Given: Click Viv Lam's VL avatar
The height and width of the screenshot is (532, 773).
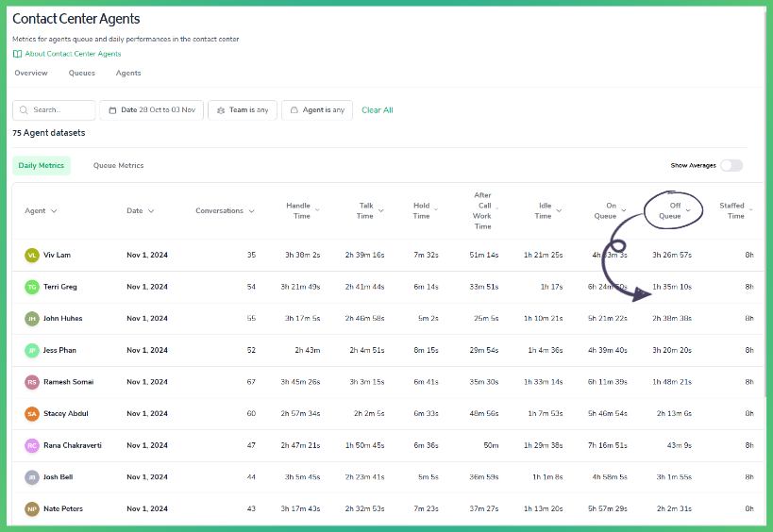Looking at the screenshot, I should point(32,256).
